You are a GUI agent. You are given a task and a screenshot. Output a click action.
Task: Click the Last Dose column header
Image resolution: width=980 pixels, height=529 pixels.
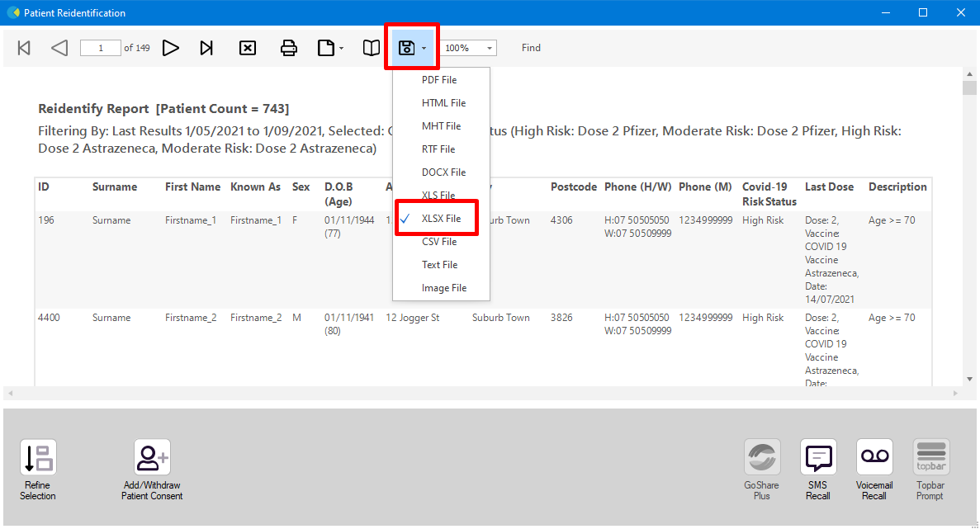pos(830,187)
